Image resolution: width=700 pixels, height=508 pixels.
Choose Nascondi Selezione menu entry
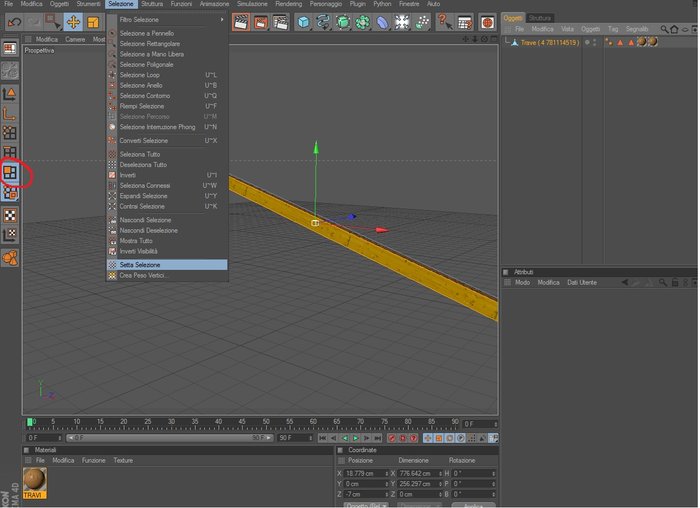coord(167,220)
